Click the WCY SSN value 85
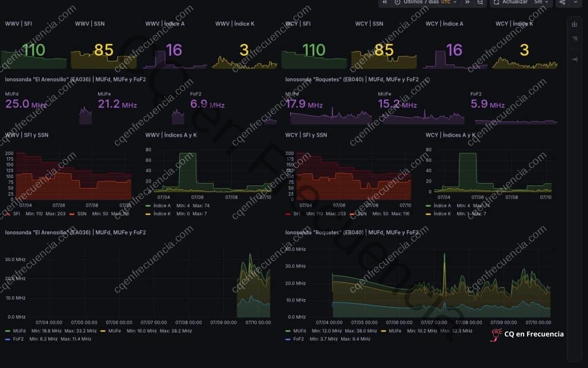588x368 pixels. coord(384,50)
